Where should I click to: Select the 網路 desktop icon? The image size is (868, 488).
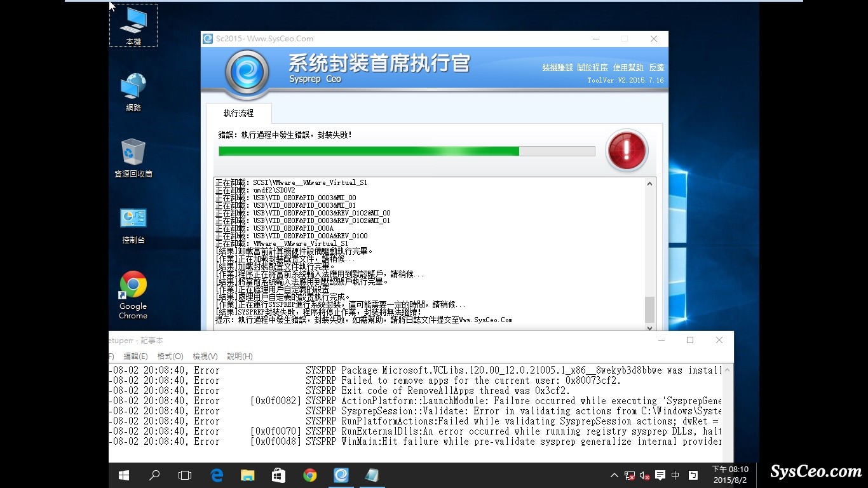point(133,93)
